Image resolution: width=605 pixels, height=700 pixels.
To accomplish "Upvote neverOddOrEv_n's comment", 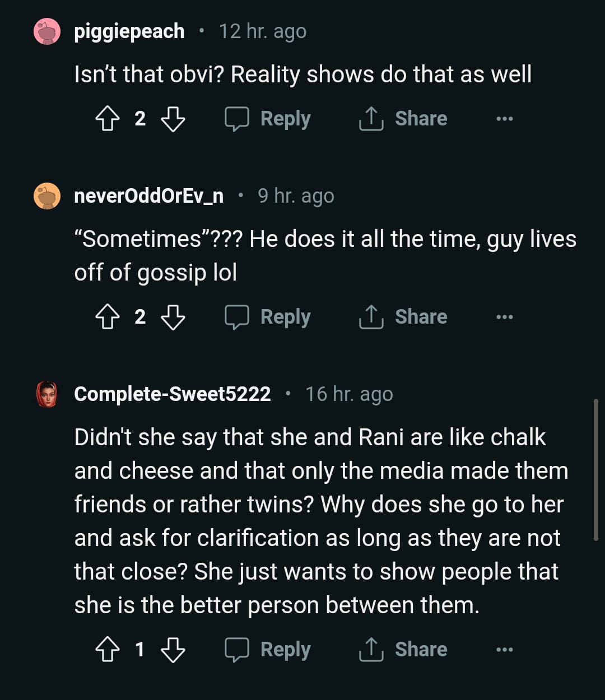I will coord(108,317).
